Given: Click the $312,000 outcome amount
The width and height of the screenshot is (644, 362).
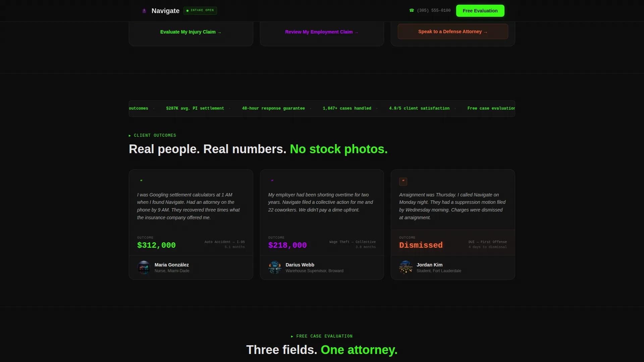Looking at the screenshot, I should tap(156, 245).
